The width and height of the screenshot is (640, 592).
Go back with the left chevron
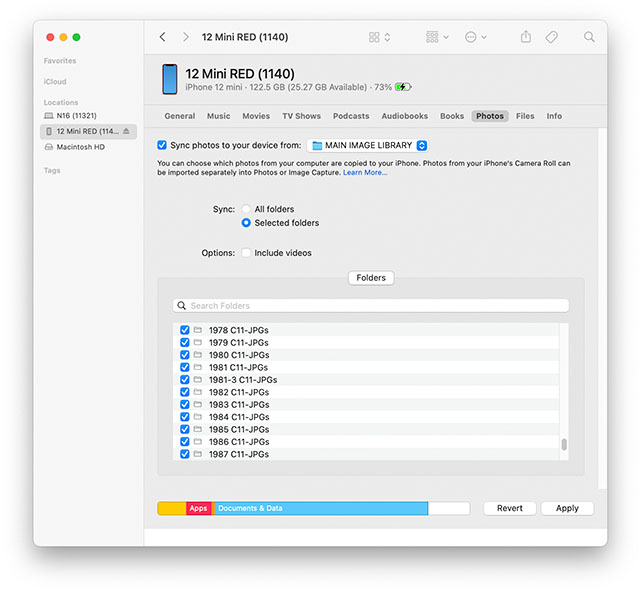(162, 37)
